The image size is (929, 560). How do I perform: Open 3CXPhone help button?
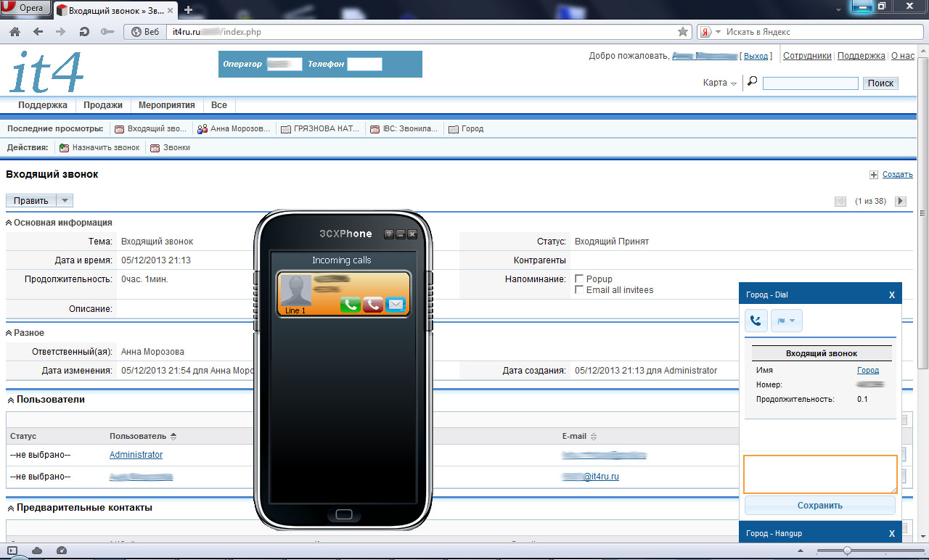coord(388,234)
